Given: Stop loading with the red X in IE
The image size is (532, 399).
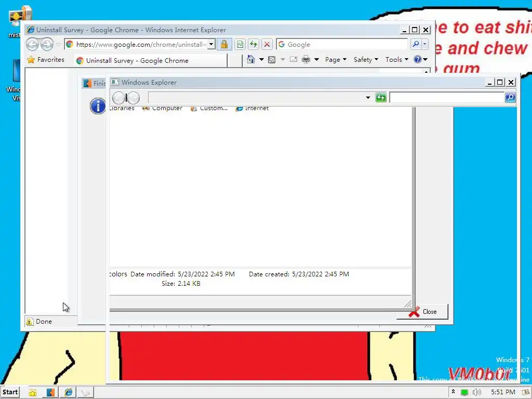Looking at the screenshot, I should [267, 44].
